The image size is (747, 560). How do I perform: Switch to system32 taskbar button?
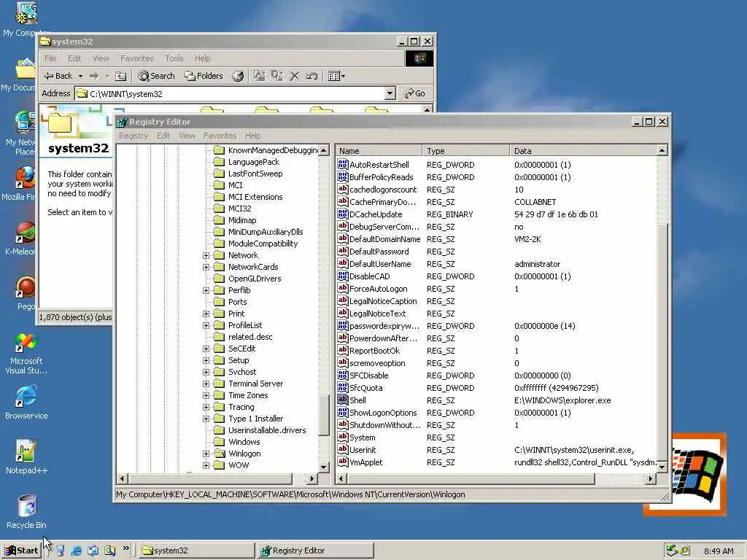196,551
